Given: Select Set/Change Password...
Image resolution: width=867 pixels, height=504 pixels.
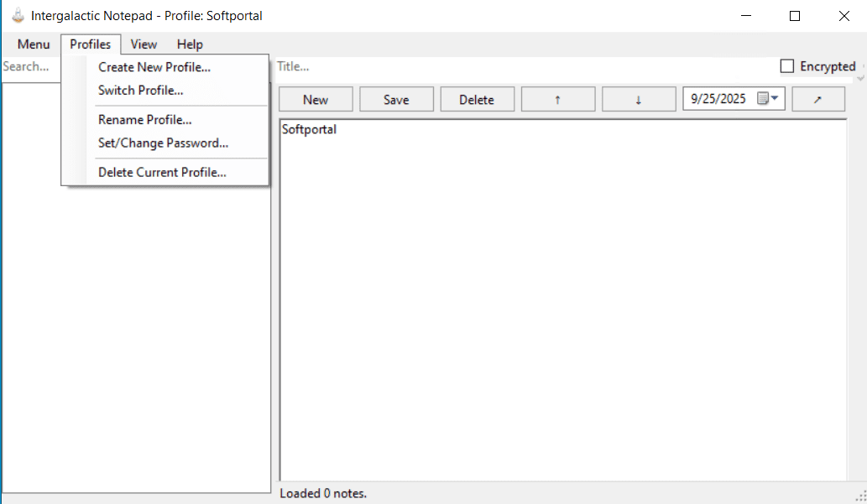Looking at the screenshot, I should tap(163, 143).
